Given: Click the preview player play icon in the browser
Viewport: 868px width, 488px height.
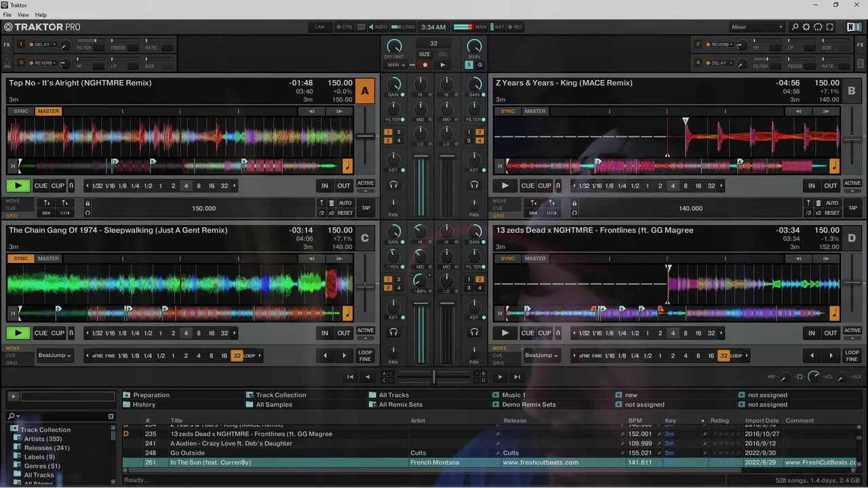Looking at the screenshot, I should [13, 396].
